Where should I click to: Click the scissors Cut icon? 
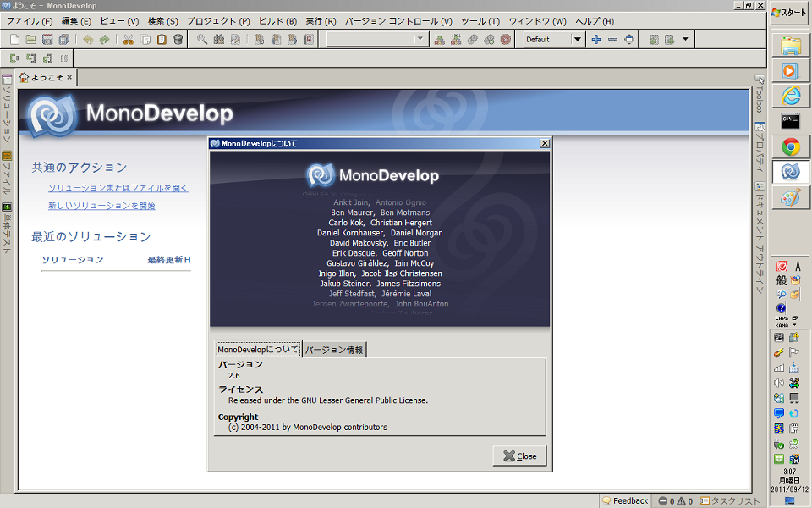[x=129, y=40]
